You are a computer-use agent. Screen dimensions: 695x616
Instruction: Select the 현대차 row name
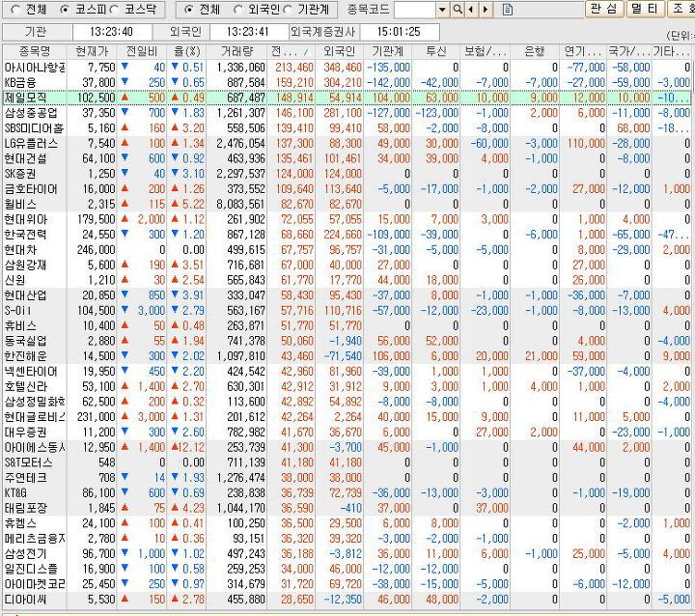tap(20, 250)
